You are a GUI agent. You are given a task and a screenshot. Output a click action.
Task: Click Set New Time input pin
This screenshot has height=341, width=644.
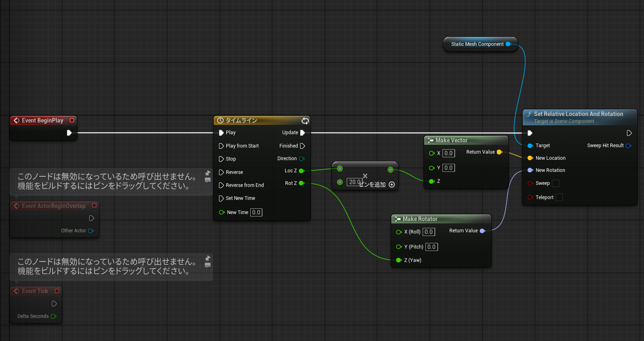[221, 198]
